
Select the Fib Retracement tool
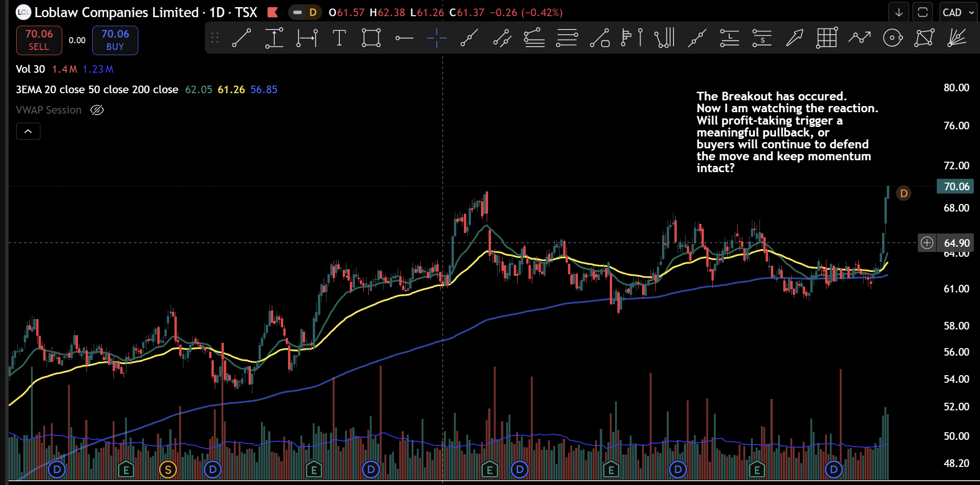coord(534,38)
